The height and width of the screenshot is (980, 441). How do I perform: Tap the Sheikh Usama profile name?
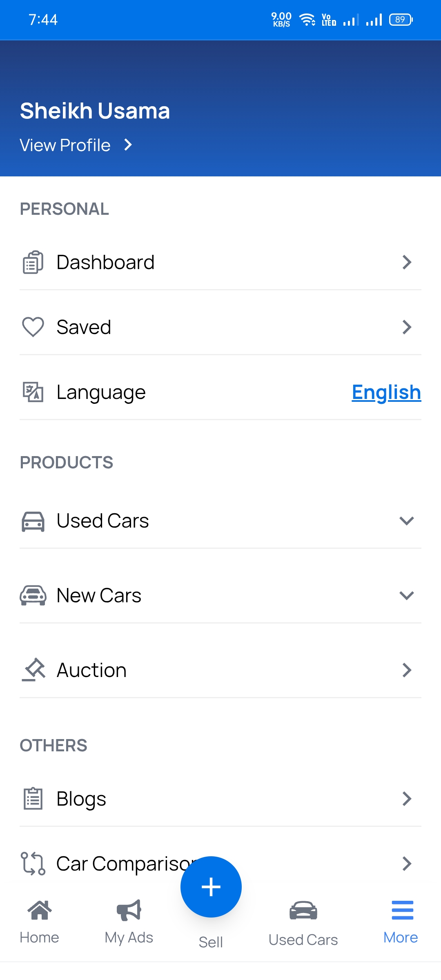(x=95, y=111)
